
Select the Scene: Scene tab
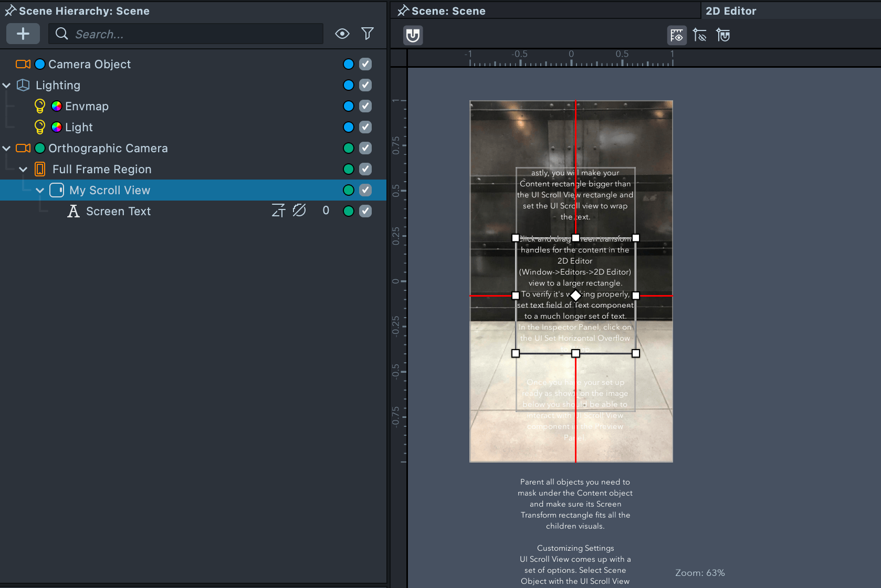(x=448, y=11)
